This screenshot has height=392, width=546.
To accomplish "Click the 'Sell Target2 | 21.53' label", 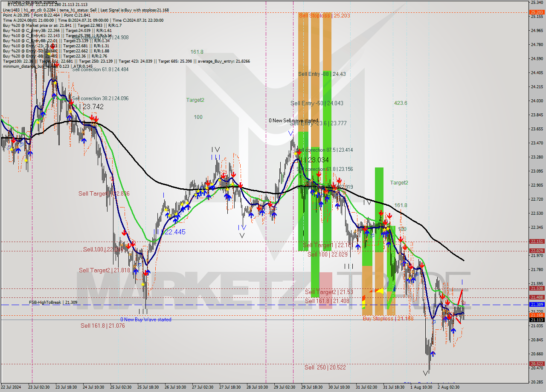I will point(329,292).
